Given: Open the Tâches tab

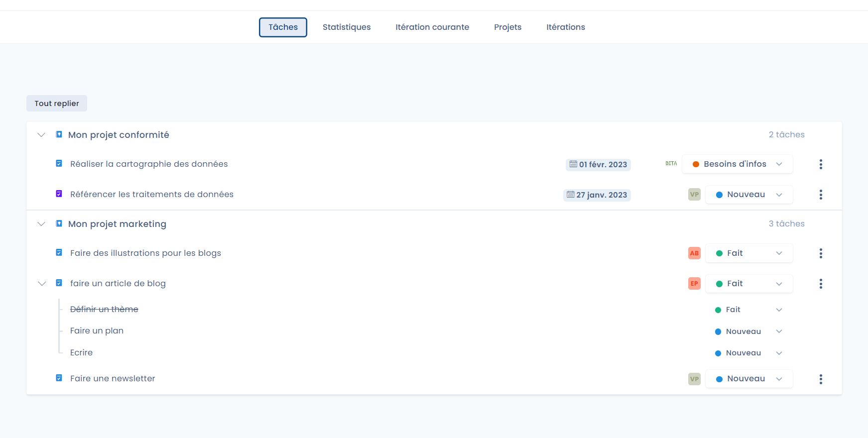Looking at the screenshot, I should click(x=283, y=27).
